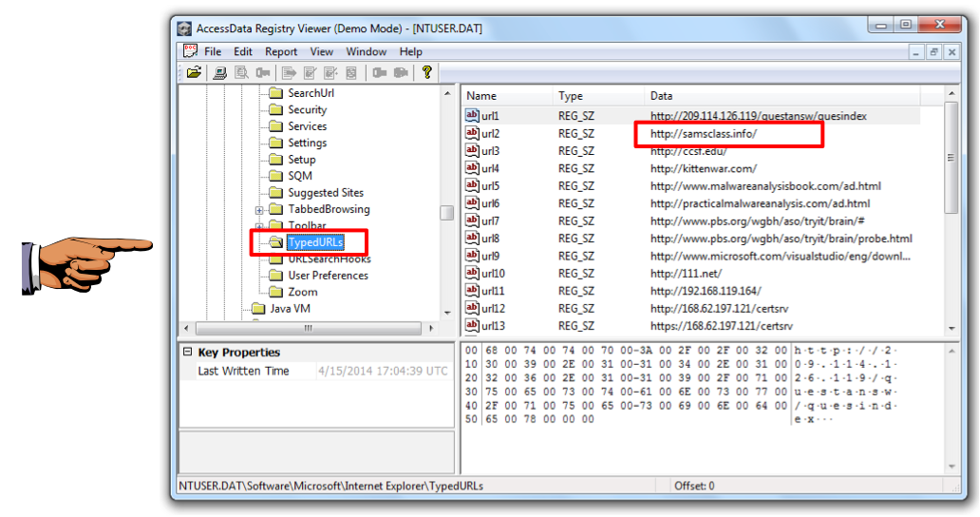Restore the inner NTUSER.DAT child window
Viewport: 980px width, 517px height.
933,52
